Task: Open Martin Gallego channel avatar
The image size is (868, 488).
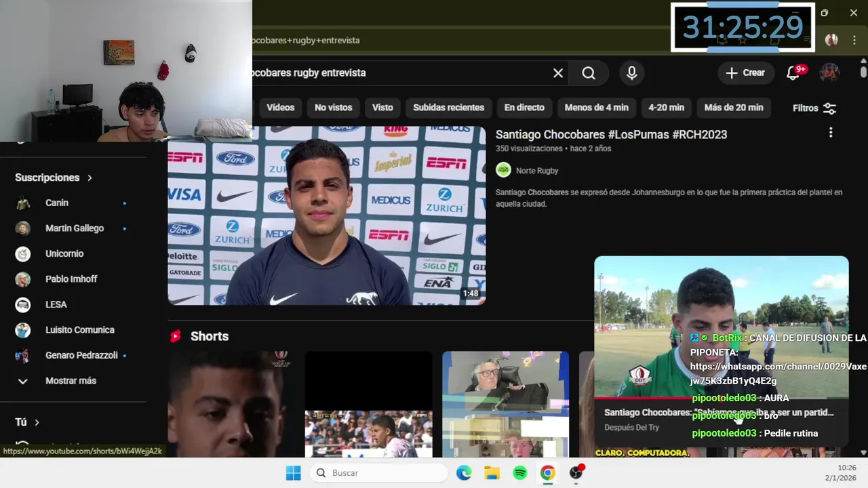Action: pyautogui.click(x=23, y=228)
